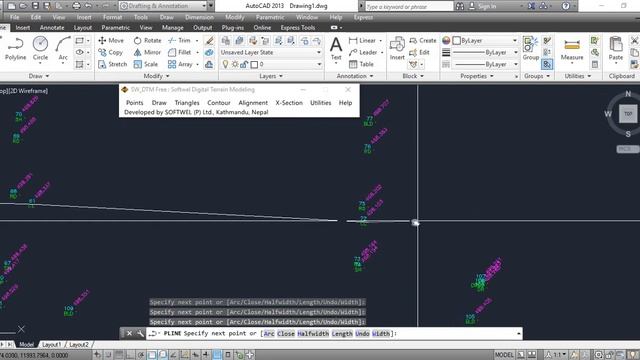Open the Contour menu in SW_DTM window

coord(219,102)
